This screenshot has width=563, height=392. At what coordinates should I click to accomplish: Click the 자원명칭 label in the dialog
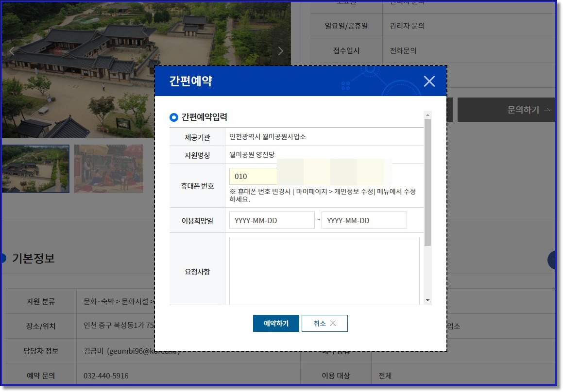[x=197, y=155]
